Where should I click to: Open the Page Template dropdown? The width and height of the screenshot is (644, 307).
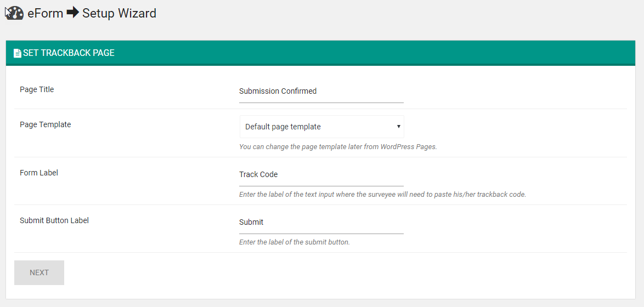(x=321, y=127)
